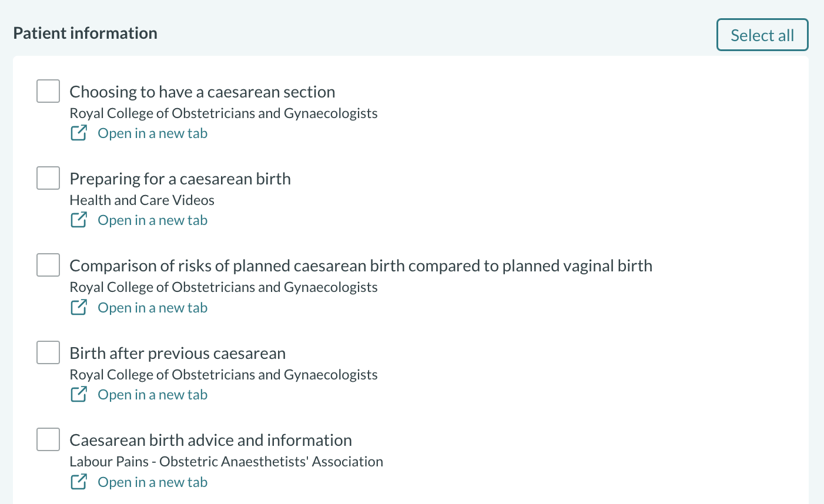
Task: Click the 'Preparing for a caesarean birth' title
Action: [180, 179]
